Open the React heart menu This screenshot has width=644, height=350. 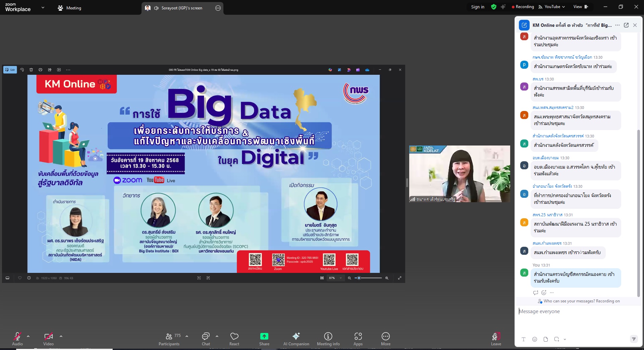(234, 339)
